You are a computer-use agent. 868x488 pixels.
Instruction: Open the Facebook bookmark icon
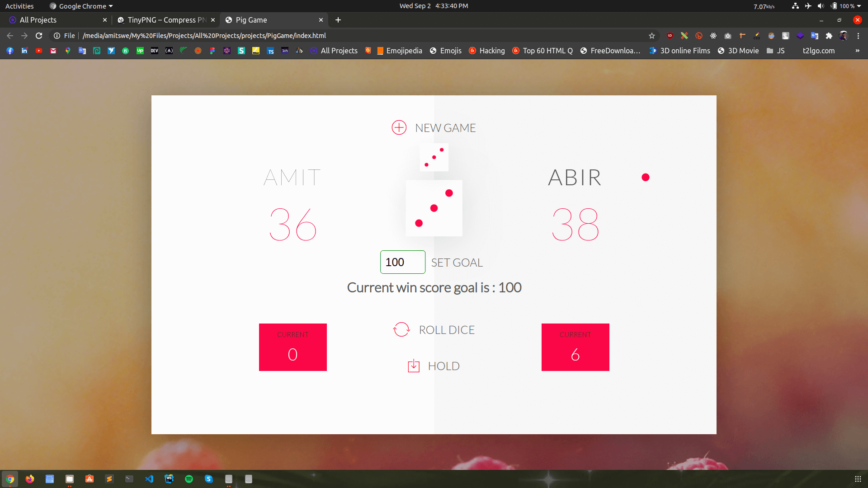pyautogui.click(x=10, y=51)
